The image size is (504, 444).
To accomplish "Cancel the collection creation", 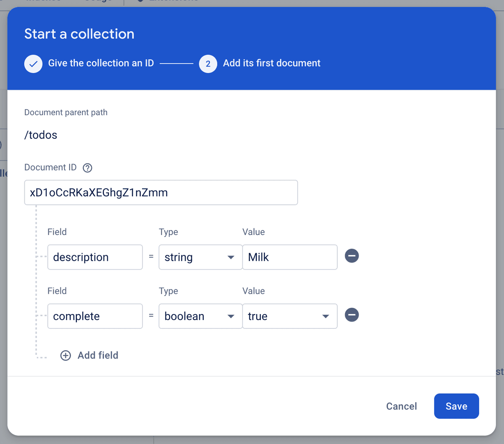I will [x=402, y=406].
